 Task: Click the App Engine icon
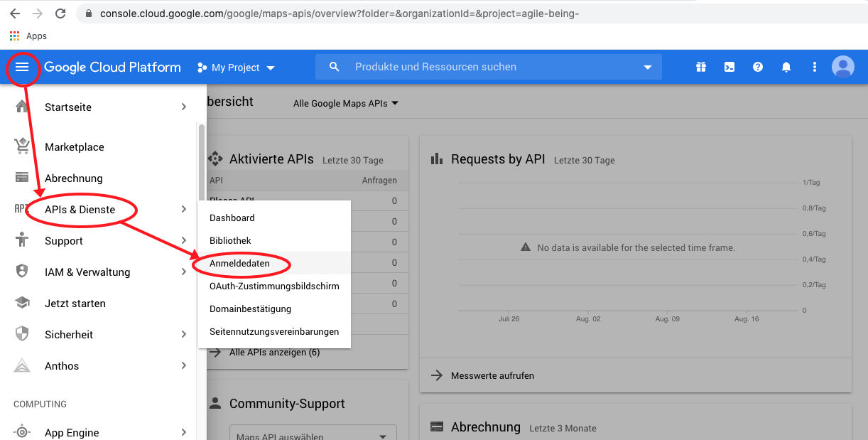[x=22, y=432]
